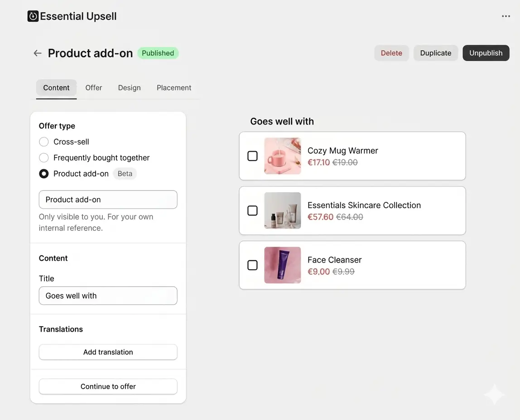
Task: Click the Face Cleanser product image
Action: point(283,265)
